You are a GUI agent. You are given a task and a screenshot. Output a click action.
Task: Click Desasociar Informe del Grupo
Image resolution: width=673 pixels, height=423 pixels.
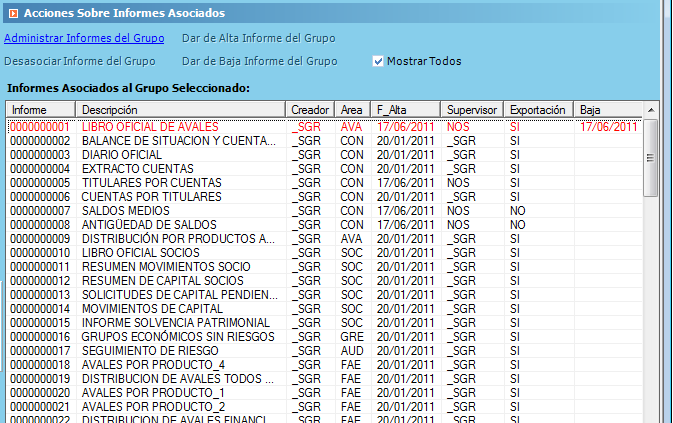click(x=80, y=61)
